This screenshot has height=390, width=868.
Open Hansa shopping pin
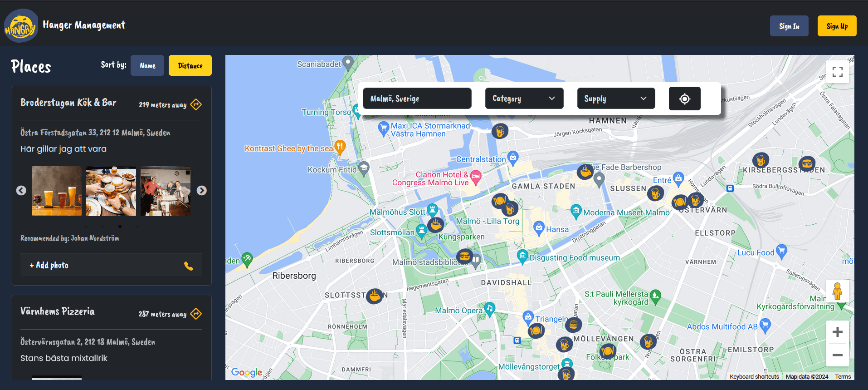[x=538, y=228]
